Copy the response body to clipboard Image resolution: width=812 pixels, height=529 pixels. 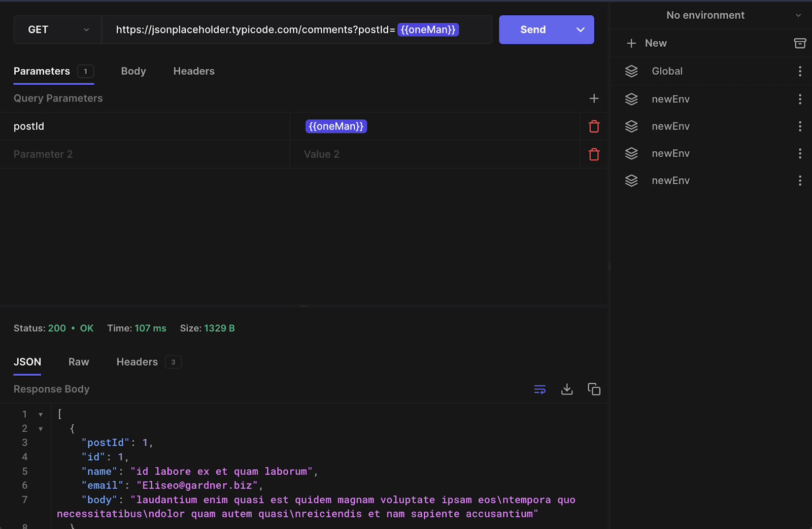coord(594,389)
